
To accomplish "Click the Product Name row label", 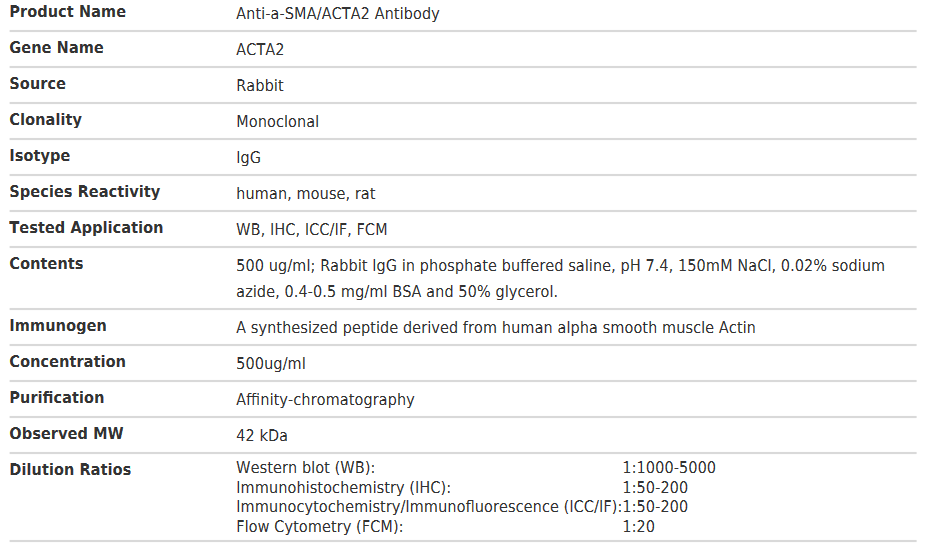I will tap(67, 12).
